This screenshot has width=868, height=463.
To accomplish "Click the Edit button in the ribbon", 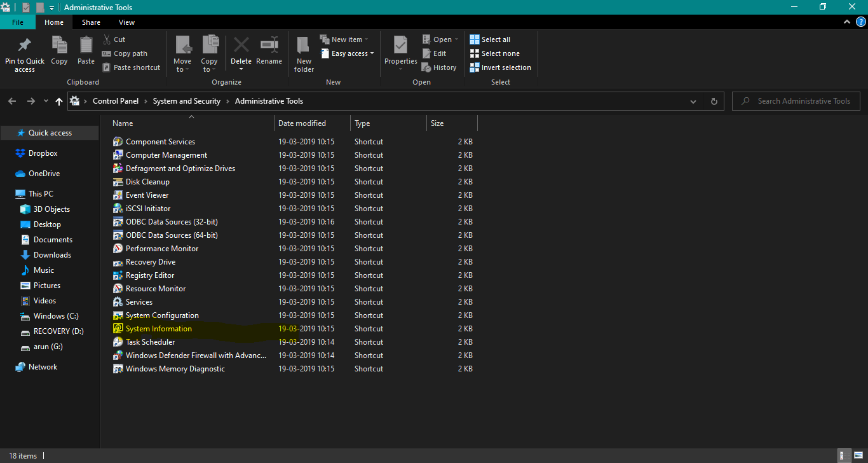I will [437, 53].
